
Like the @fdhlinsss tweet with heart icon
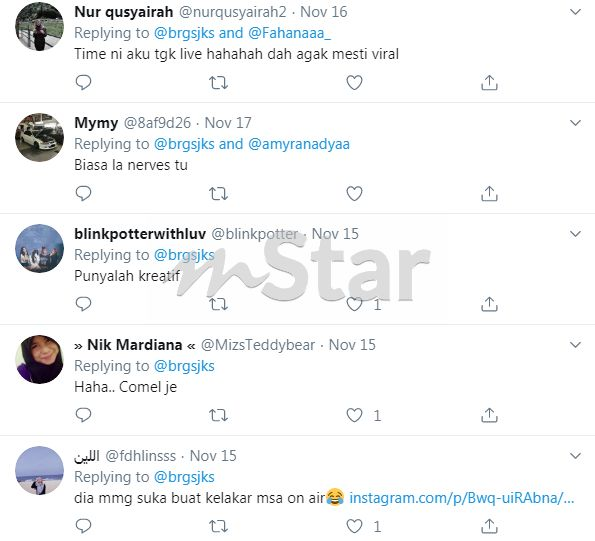point(354,526)
